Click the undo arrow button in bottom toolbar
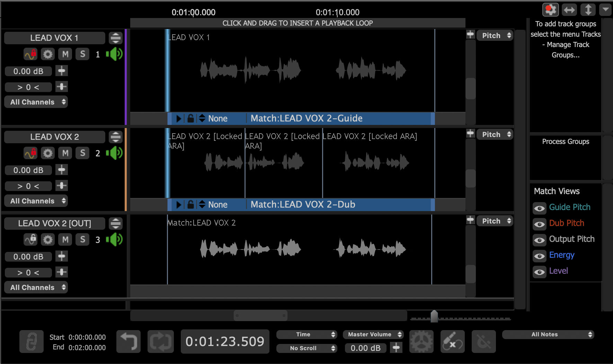Screen dimensions: 613x364 point(128,342)
